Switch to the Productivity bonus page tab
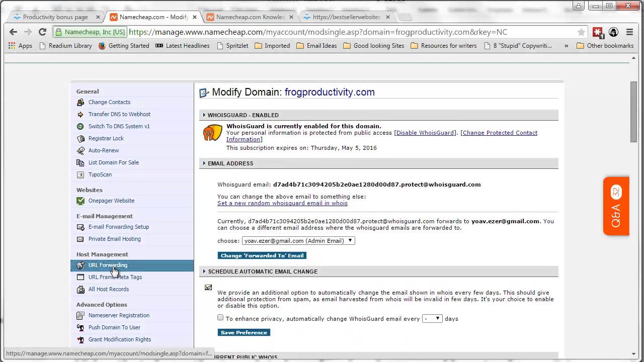Viewport: 644px width, 362px height. [x=55, y=17]
